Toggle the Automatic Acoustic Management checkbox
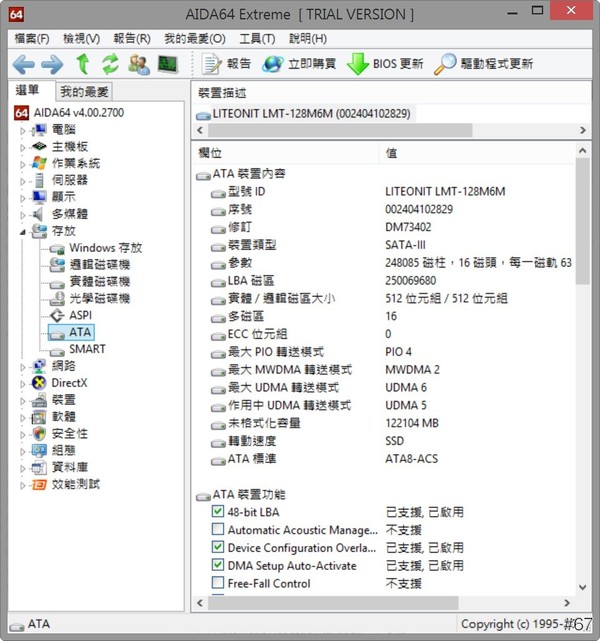Viewport: 600px width, 641px height. pos(218,529)
